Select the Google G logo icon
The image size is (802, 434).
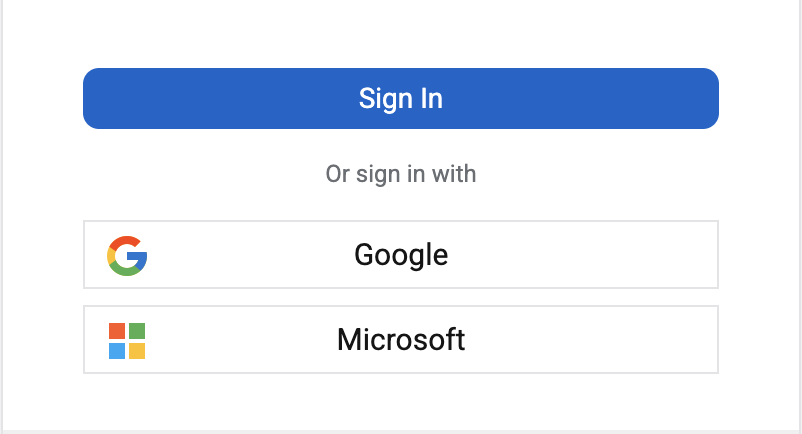[x=127, y=256]
